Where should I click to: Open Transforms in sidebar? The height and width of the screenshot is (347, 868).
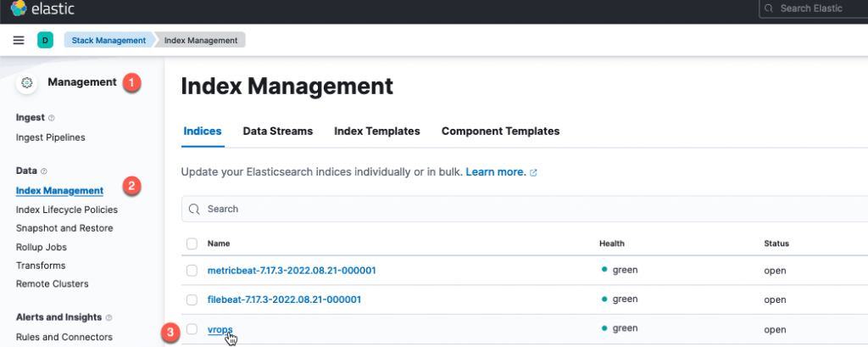tap(41, 266)
